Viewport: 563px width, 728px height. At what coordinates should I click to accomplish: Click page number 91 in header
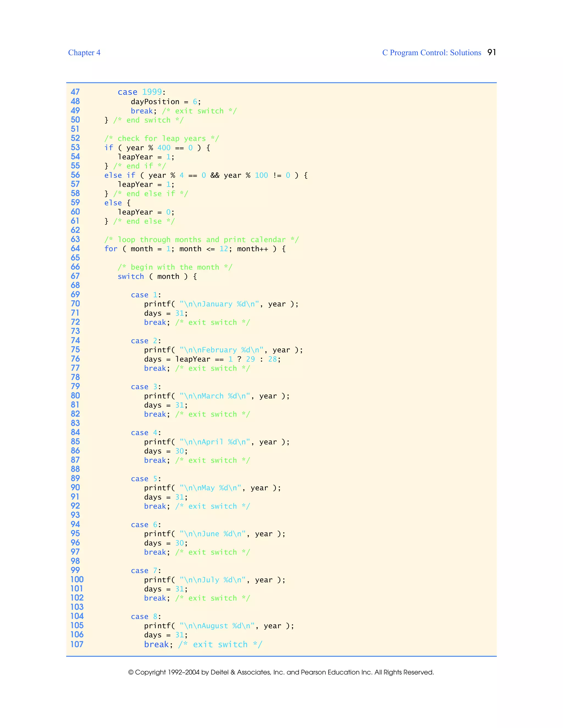pos(491,52)
